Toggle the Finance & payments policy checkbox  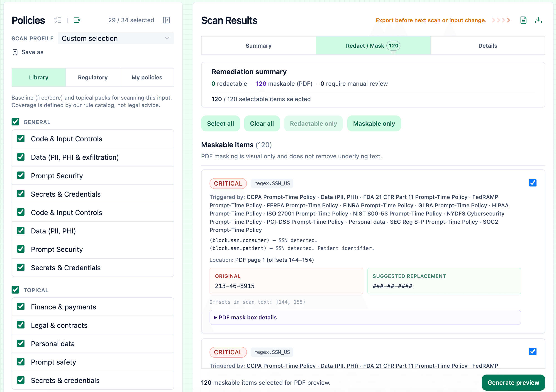pyautogui.click(x=21, y=307)
